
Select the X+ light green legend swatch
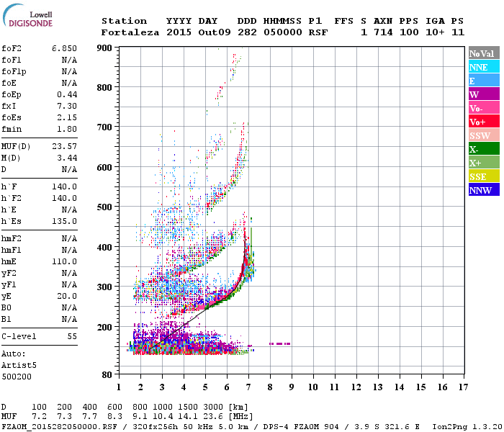(484, 162)
